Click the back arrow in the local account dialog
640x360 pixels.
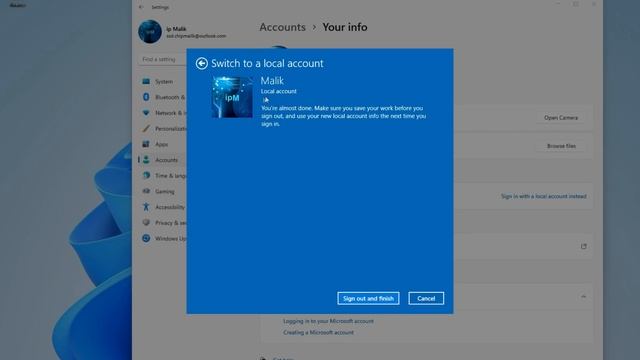coord(202,63)
